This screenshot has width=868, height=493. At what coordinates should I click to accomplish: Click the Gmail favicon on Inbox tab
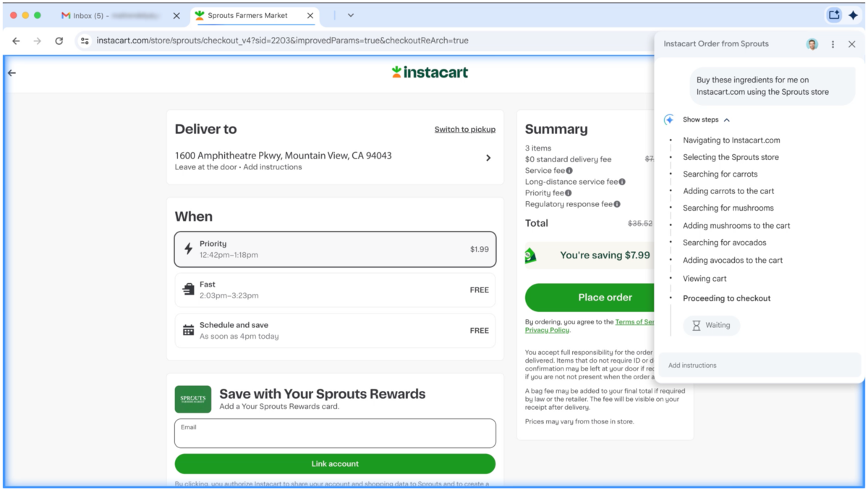[66, 15]
